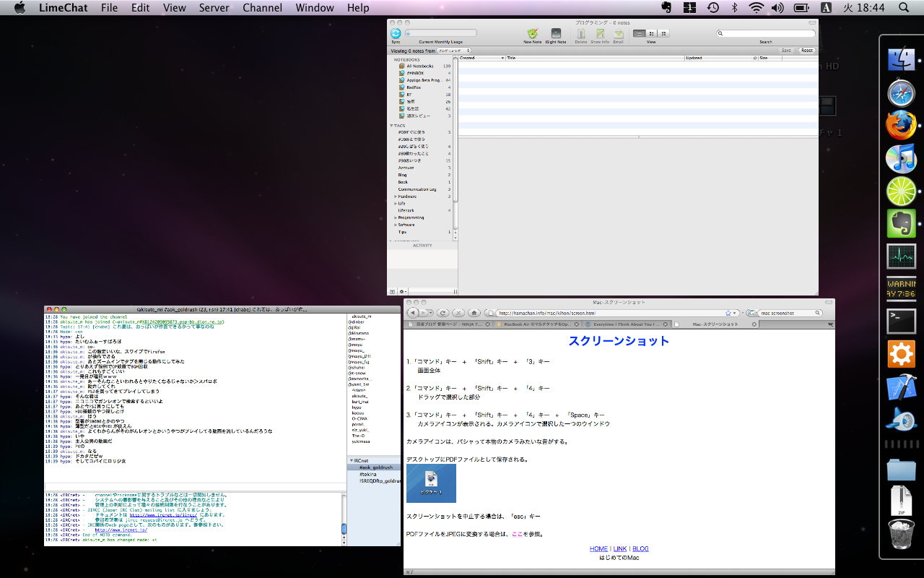Screen dimensions: 924x578
Task: Click the Save button in Evernote
Action: pyautogui.click(x=786, y=51)
